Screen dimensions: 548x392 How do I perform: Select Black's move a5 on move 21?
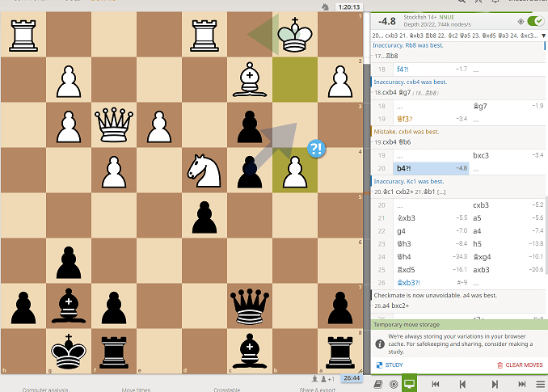coord(507,218)
